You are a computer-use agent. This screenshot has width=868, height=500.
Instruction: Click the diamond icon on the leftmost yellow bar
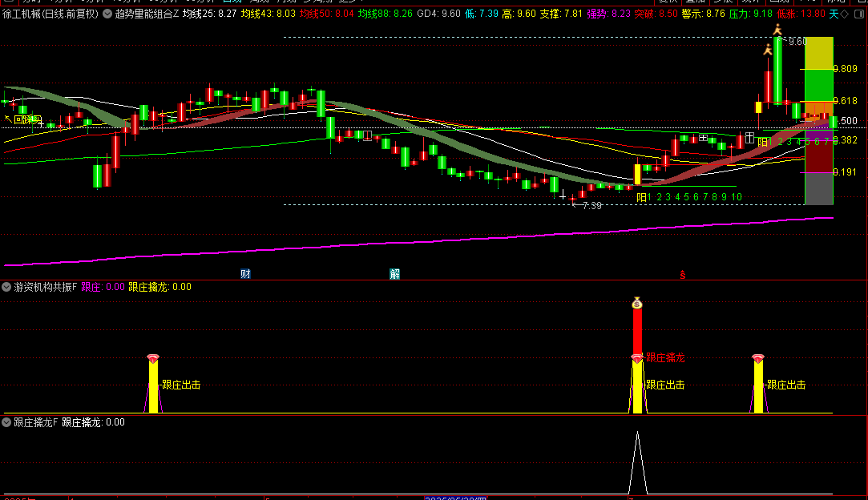click(153, 359)
